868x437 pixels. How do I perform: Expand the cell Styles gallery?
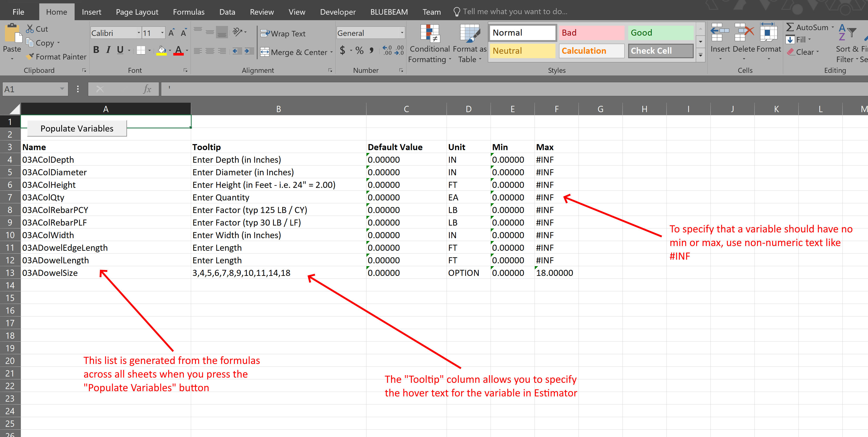700,55
